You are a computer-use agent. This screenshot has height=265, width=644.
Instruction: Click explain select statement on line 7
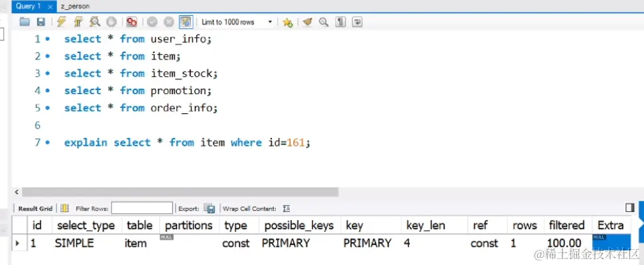tap(187, 142)
